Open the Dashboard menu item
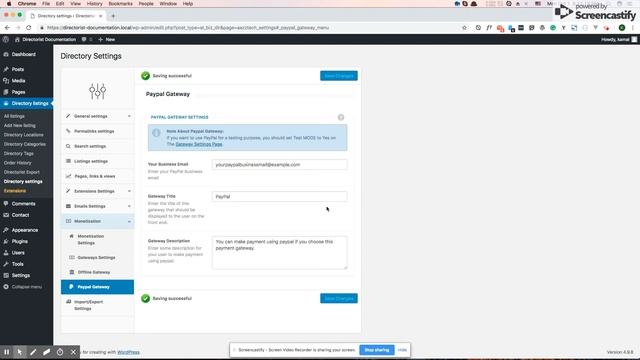 23,54
